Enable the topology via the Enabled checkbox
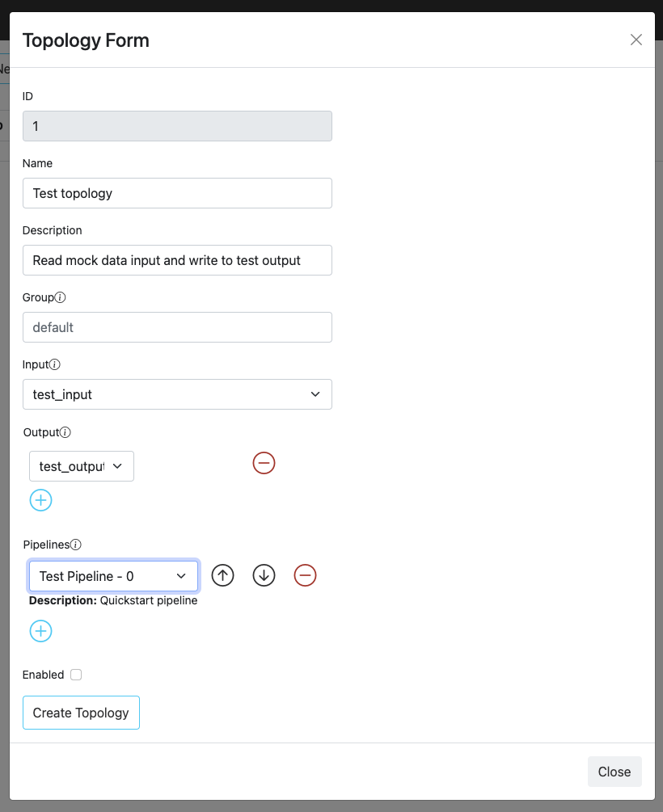The height and width of the screenshot is (812, 663). 75,674
